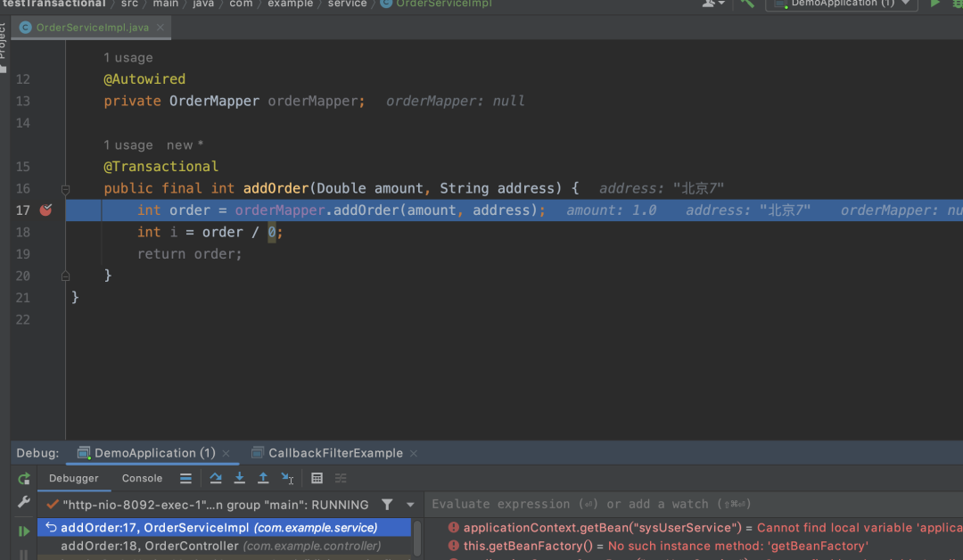Run DemoApplication with the green play icon
This screenshot has width=963, height=560.
coord(934,3)
